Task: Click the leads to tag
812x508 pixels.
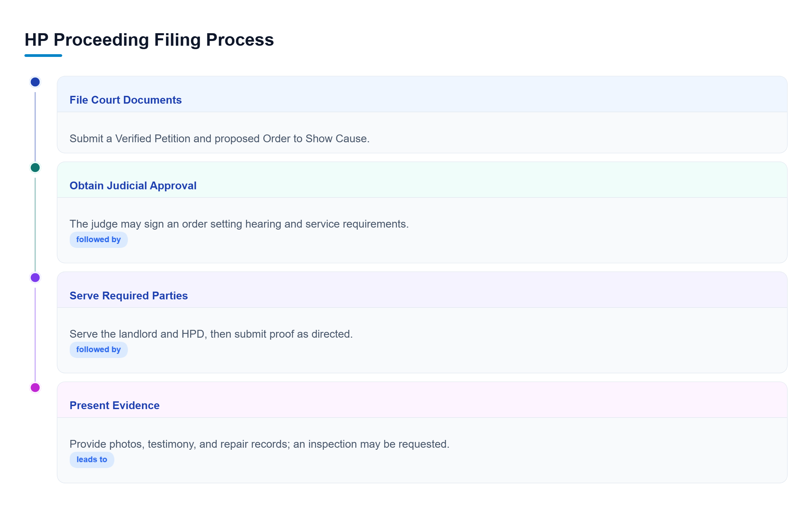Action: pos(92,460)
